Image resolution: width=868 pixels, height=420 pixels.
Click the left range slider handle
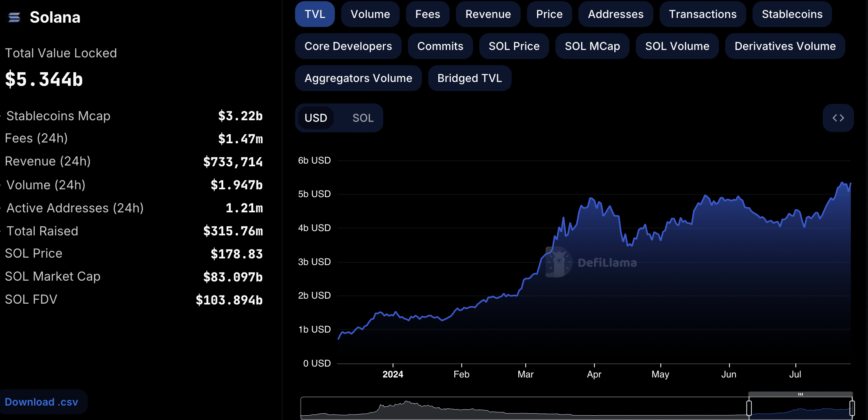(x=749, y=408)
